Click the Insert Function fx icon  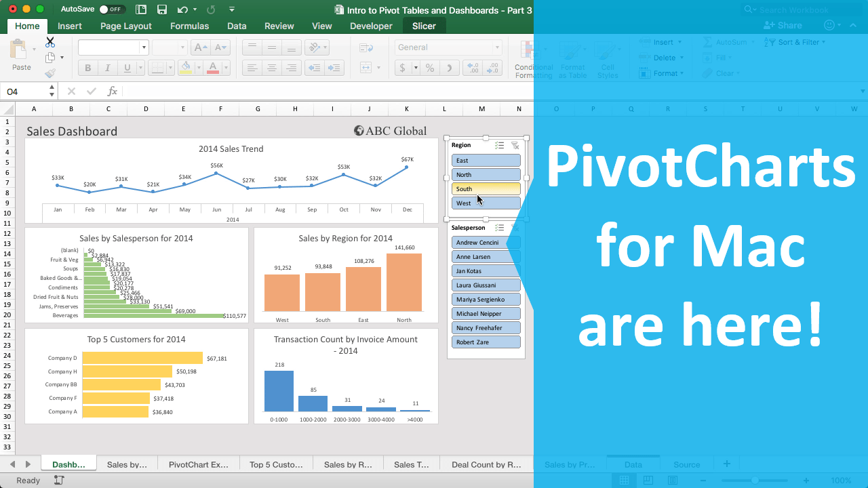click(113, 91)
